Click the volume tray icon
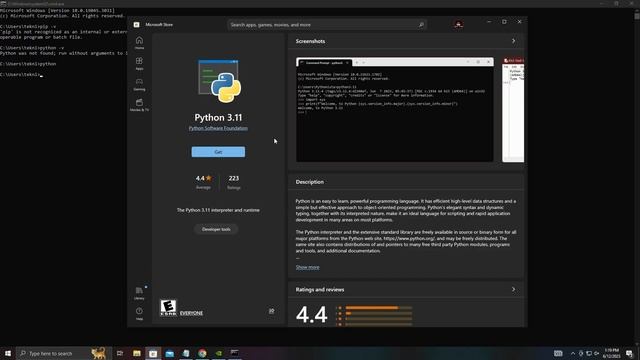The height and width of the screenshot is (360, 640). [x=596, y=353]
